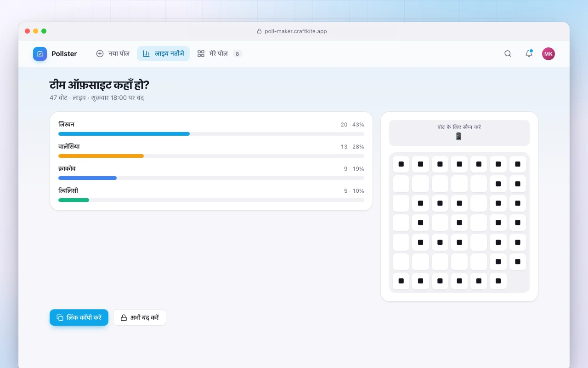
Task: Click the लिंक कॉपी करें button
Action: pos(79,317)
